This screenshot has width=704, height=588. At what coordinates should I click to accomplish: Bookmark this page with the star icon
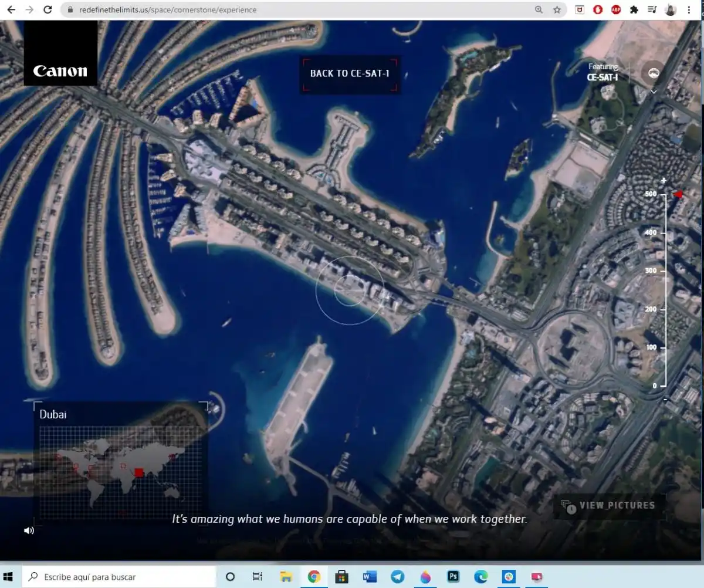click(x=557, y=10)
